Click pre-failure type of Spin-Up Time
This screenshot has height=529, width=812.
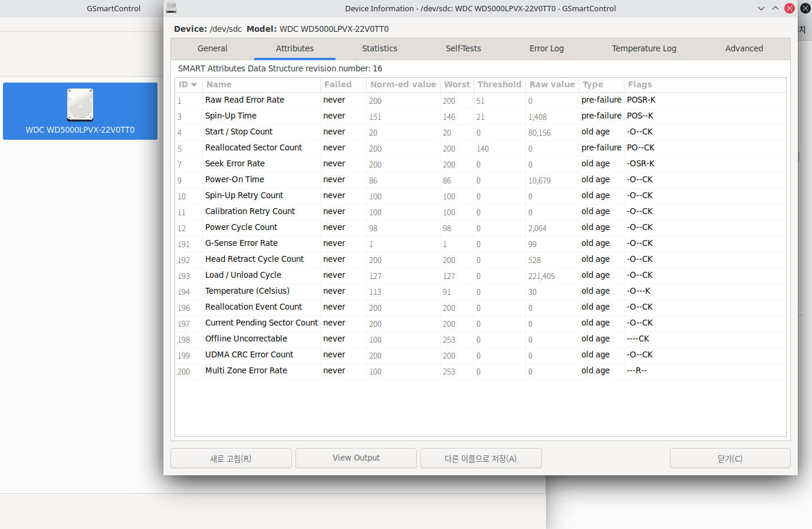[601, 116]
